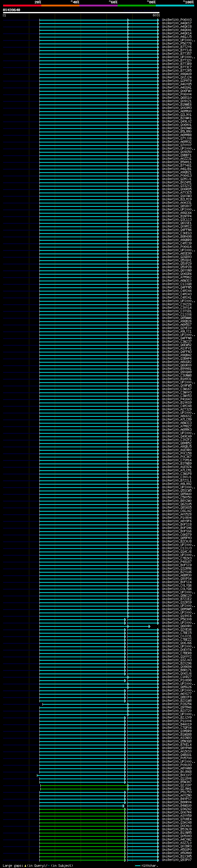Select the UniRef100_B7T3R9 label

click(x=177, y=64)
